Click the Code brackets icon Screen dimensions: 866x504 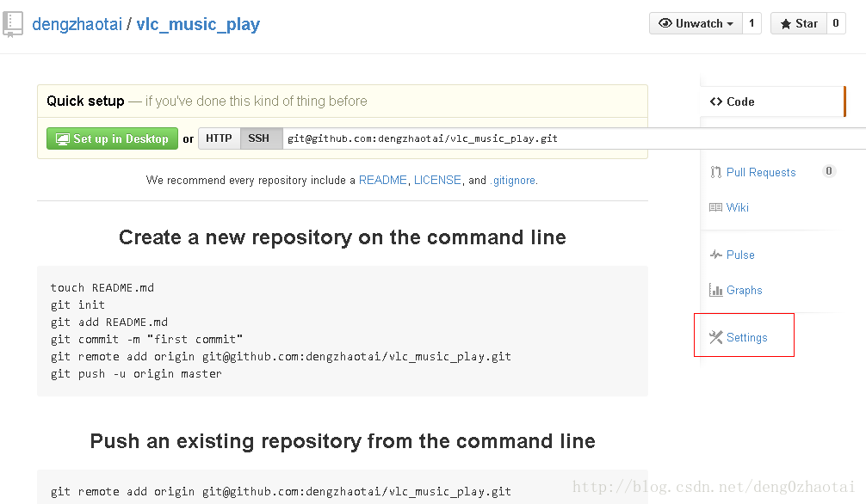click(716, 101)
